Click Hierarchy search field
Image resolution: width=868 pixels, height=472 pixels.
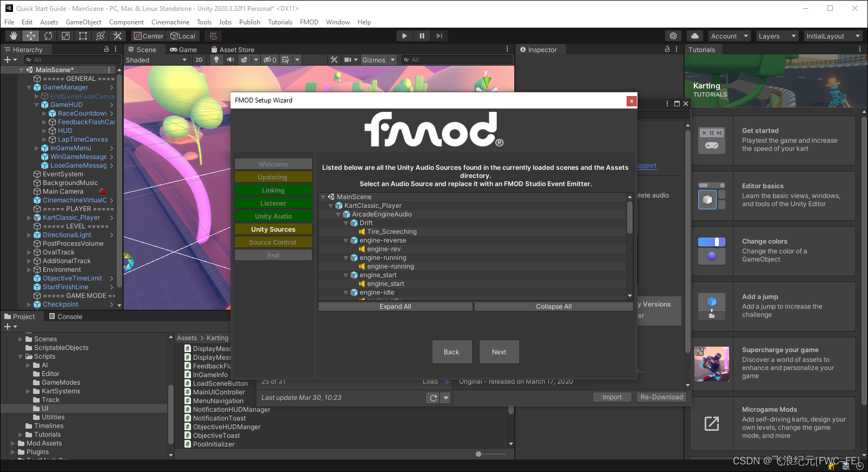point(72,60)
